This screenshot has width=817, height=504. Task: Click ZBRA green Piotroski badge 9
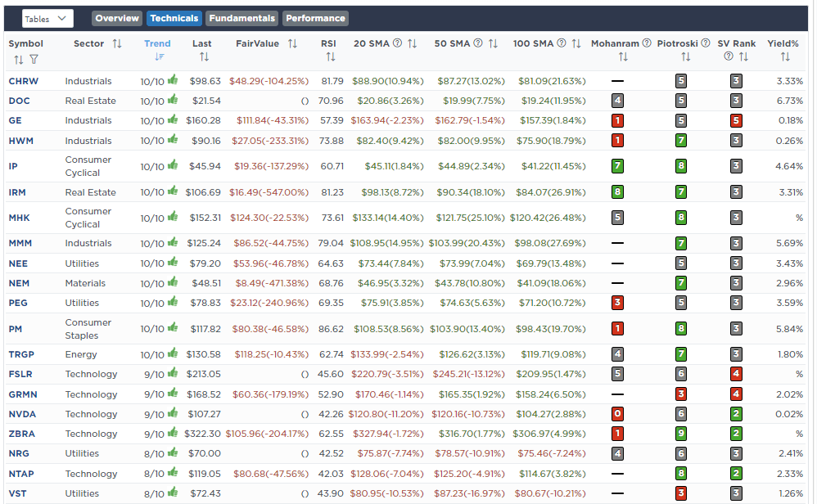[680, 434]
